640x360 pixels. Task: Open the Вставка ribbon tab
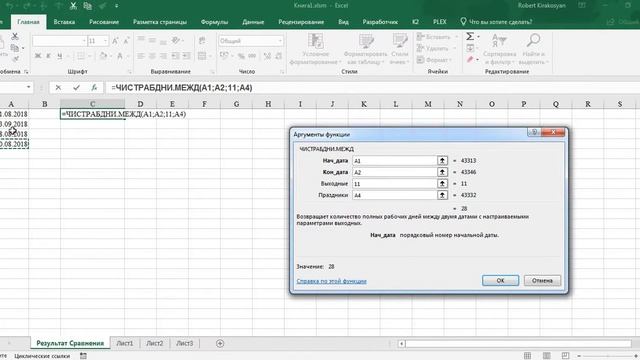64,22
